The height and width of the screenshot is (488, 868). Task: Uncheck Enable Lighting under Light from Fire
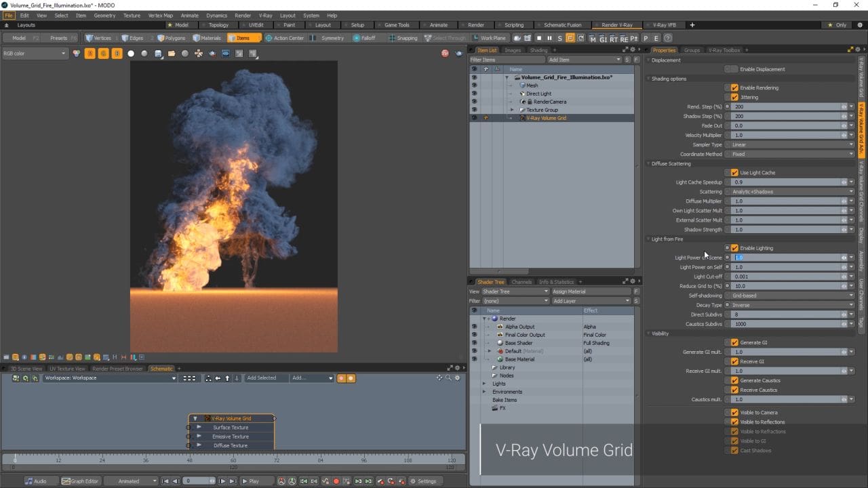[734, 248]
